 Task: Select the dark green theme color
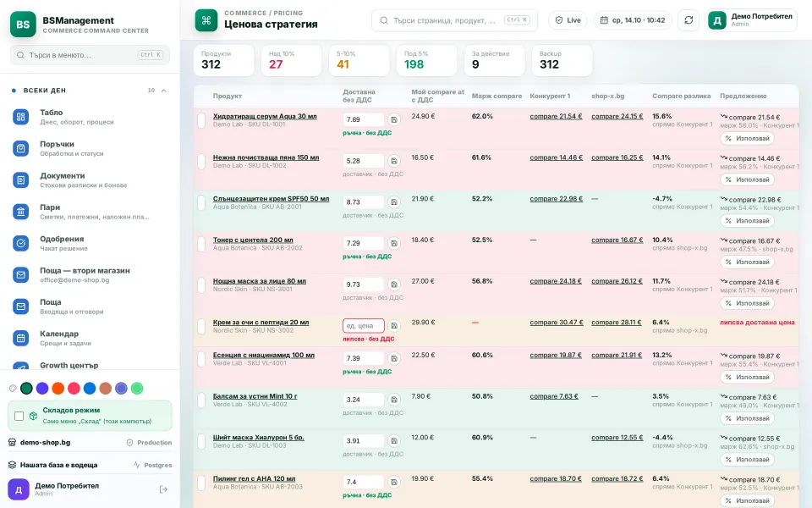coord(26,389)
